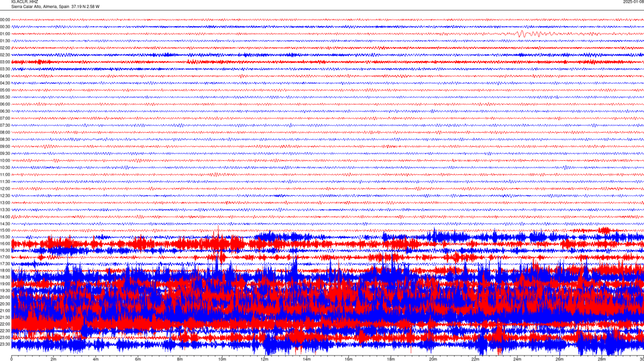Select the 09:00 trace label
644x362 pixels.
(x=5, y=147)
